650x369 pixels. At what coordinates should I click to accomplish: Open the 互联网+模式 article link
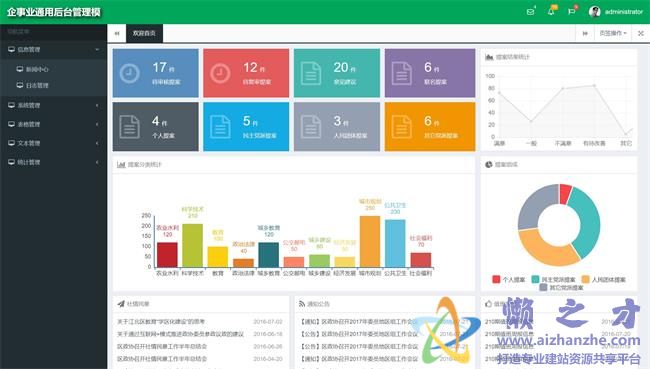pos(180,334)
